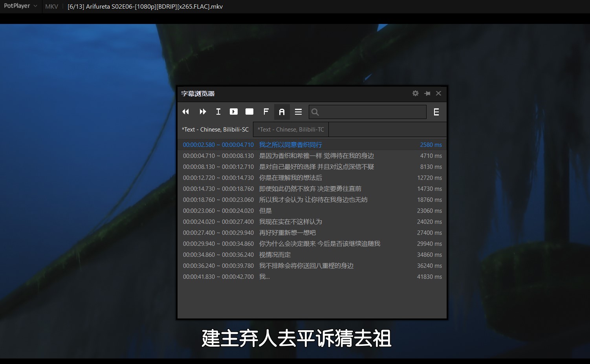
Task: Jump to previous subtitle line
Action: 186,112
